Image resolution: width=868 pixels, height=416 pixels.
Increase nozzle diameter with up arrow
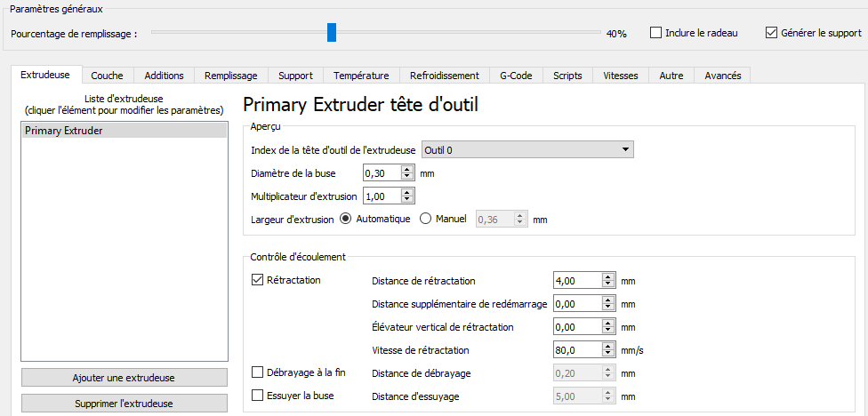408,170
